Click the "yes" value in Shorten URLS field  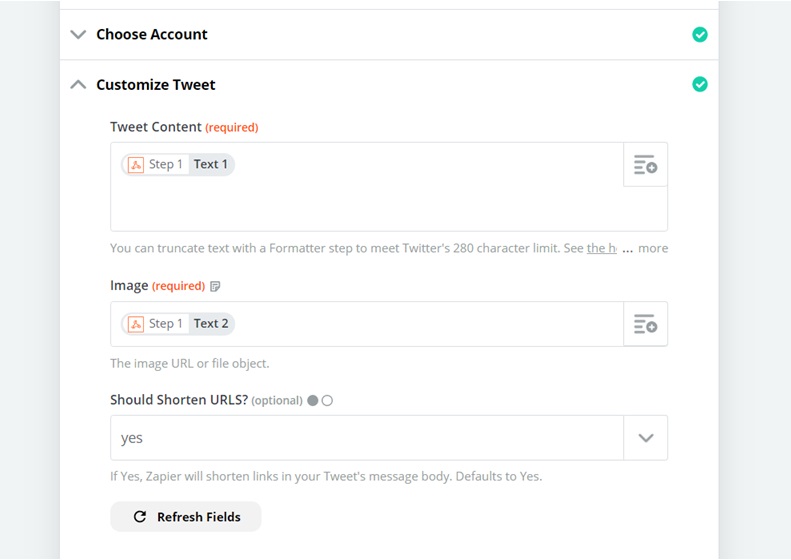pyautogui.click(x=132, y=438)
